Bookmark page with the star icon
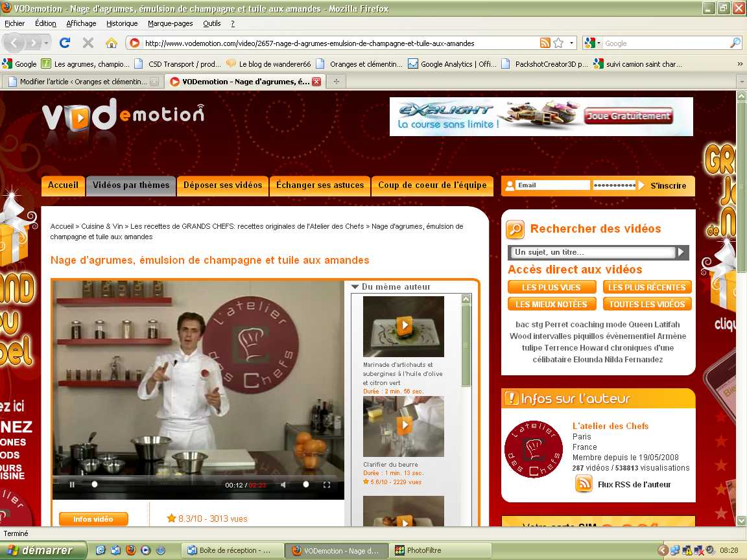Image resolution: width=747 pixels, height=560 pixels. point(558,43)
